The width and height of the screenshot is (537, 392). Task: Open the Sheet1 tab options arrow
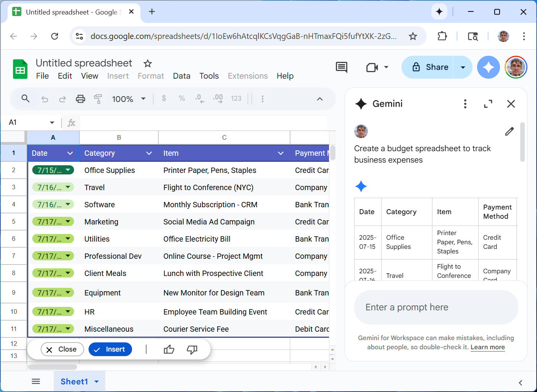click(x=97, y=382)
